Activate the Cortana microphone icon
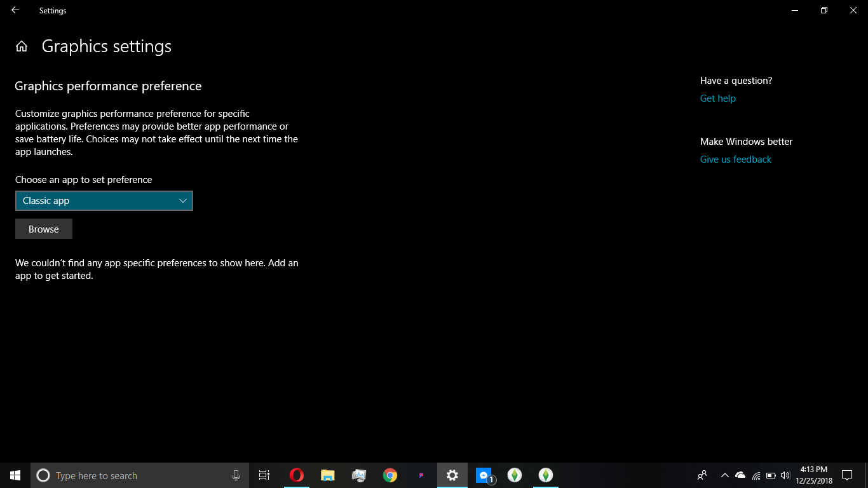 tap(236, 475)
